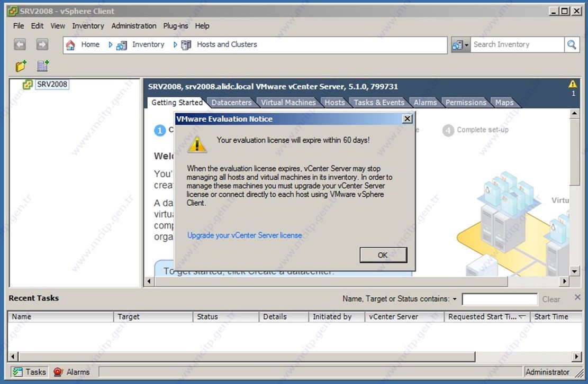The width and height of the screenshot is (588, 384).
Task: Open the Administration menu
Action: click(134, 26)
